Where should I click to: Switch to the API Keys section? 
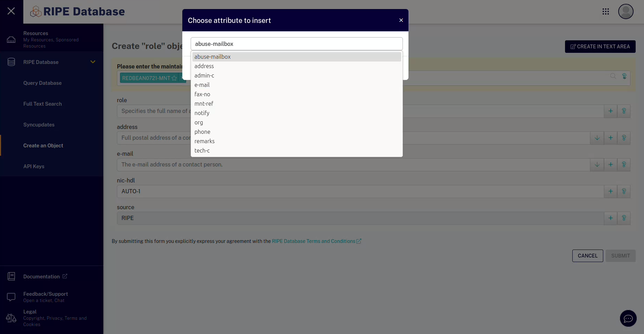click(x=34, y=166)
